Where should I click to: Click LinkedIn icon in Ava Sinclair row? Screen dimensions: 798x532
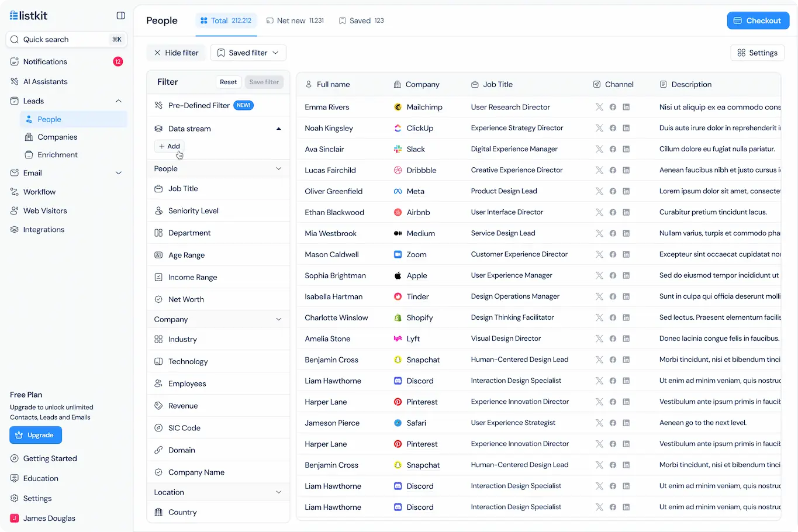point(626,149)
